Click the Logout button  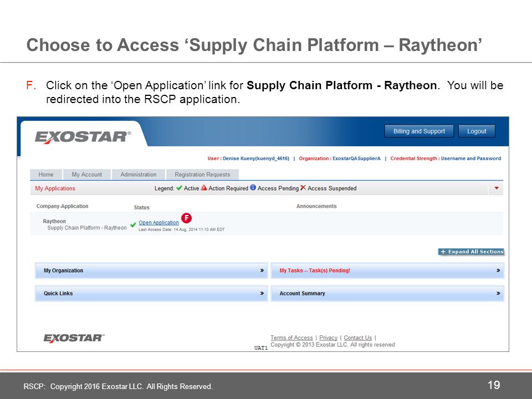(x=477, y=131)
